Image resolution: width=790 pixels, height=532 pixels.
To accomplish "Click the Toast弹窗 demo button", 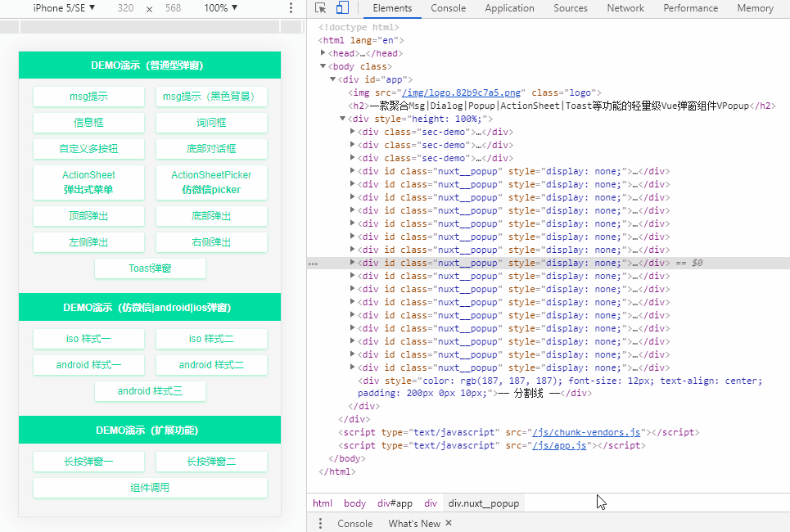I will tap(150, 268).
